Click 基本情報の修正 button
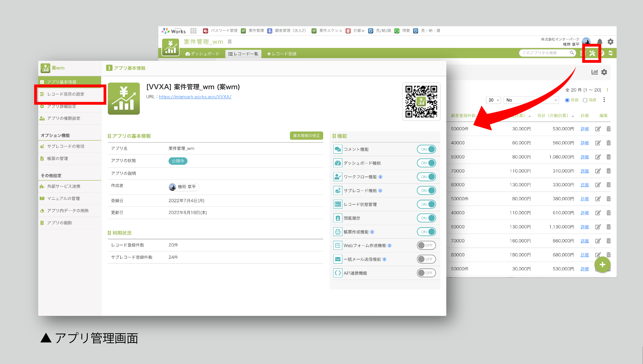This screenshot has height=364, width=643. click(x=306, y=136)
